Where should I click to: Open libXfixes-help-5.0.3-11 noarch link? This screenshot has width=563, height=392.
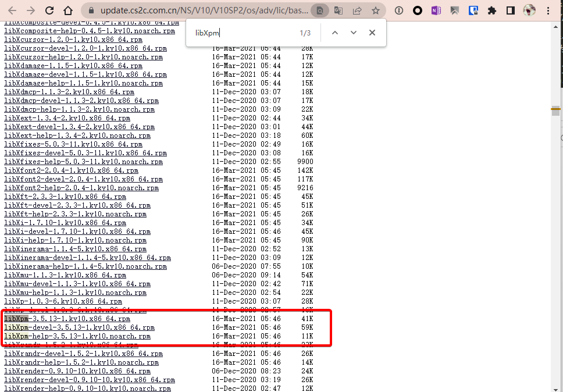83,162
